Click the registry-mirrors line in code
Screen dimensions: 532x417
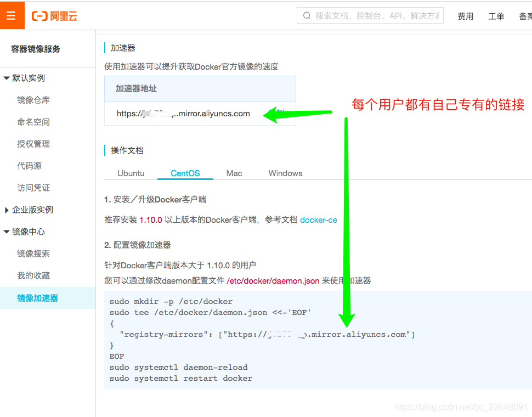(x=267, y=335)
